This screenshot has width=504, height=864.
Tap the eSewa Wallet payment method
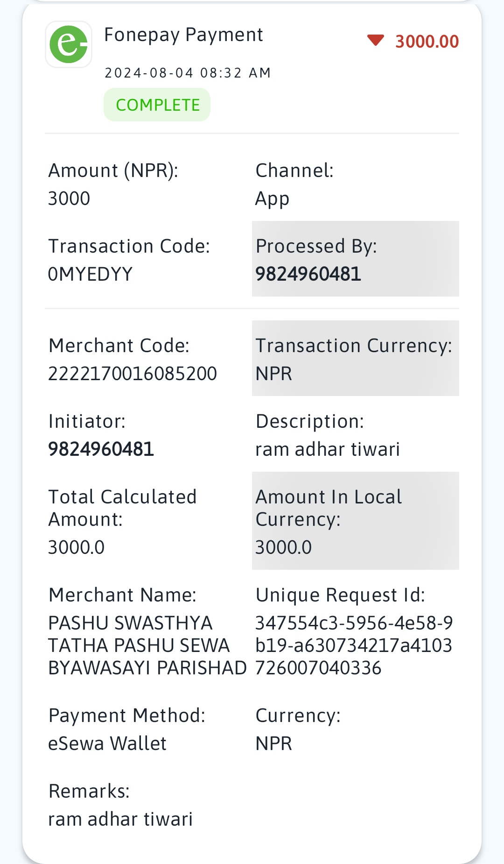107,744
